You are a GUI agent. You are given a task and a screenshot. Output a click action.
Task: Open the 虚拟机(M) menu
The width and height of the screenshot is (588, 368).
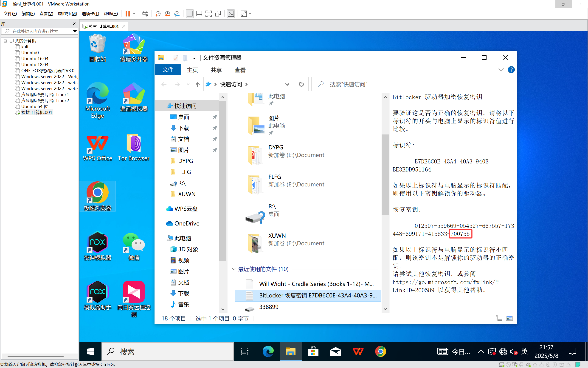(x=67, y=14)
